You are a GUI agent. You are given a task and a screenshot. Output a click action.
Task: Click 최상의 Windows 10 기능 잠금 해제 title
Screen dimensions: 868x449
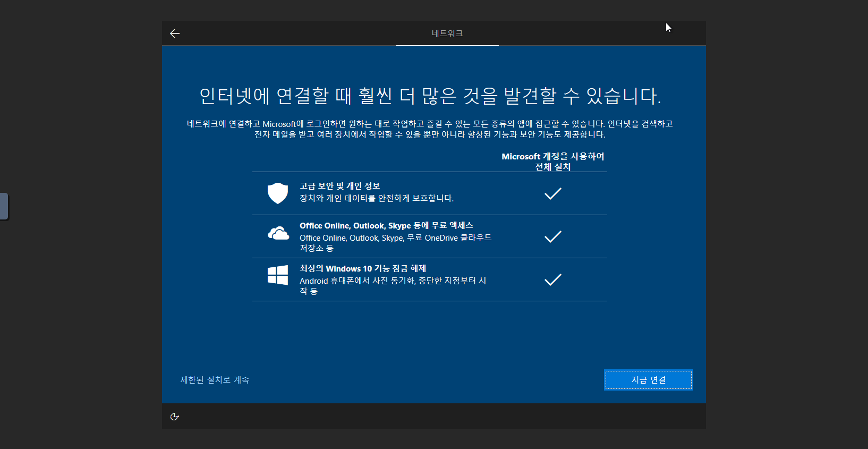coord(363,268)
